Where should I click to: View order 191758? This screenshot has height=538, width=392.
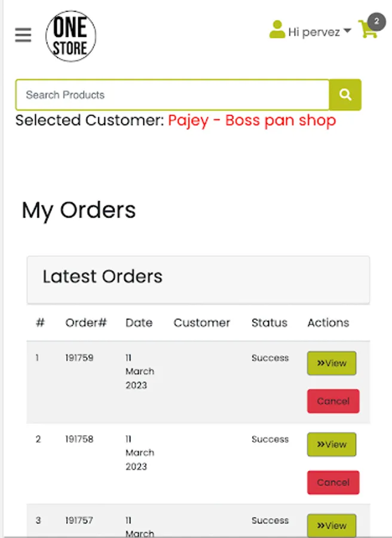(332, 444)
